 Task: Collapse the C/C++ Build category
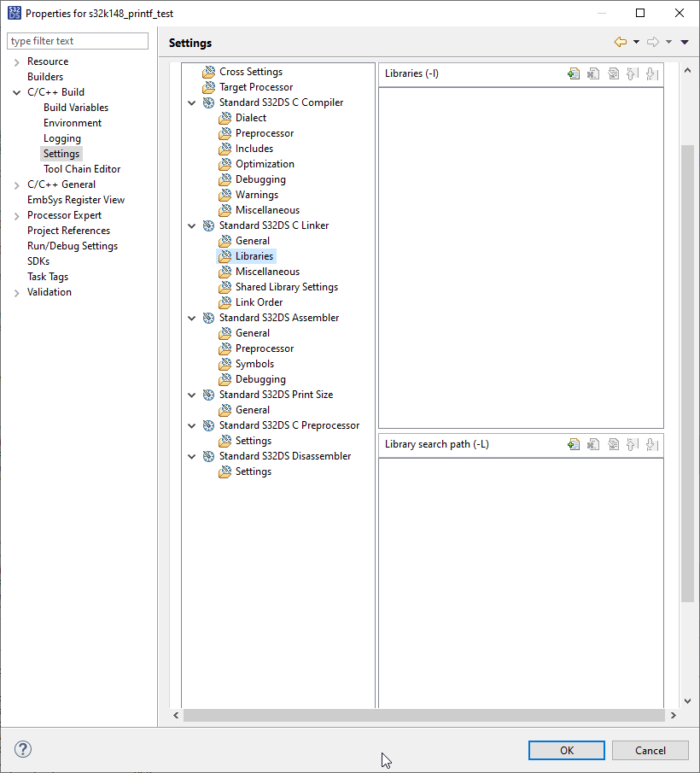pos(17,93)
